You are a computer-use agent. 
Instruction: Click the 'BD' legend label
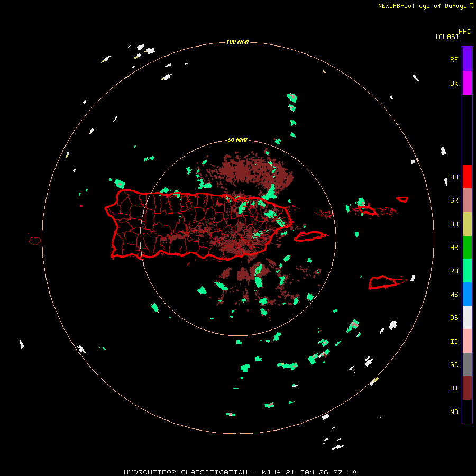click(x=454, y=224)
